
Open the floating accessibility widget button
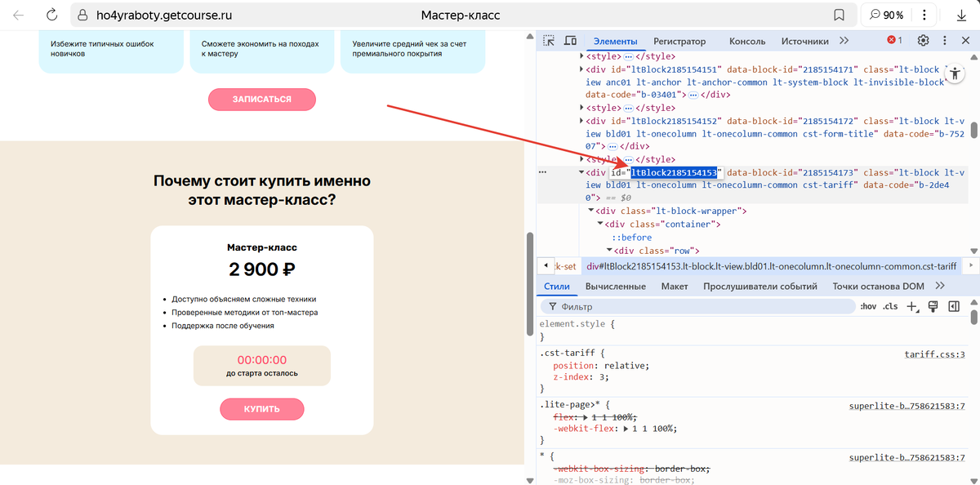(x=955, y=73)
